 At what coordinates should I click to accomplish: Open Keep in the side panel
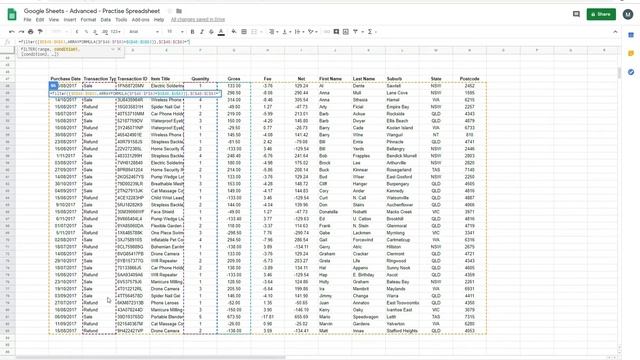point(631,53)
